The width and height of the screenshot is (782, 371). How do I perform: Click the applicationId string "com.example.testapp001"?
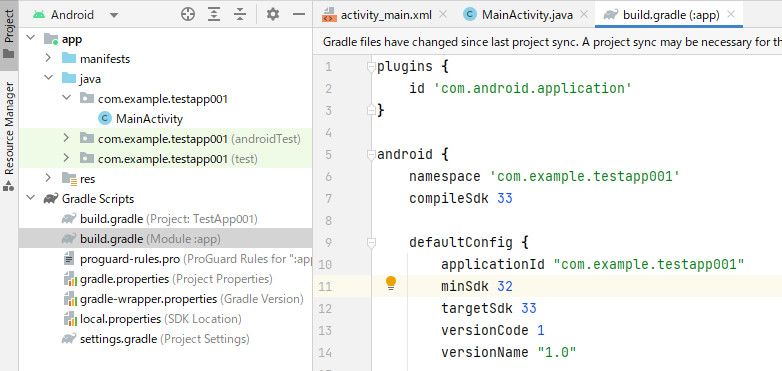[x=649, y=264]
